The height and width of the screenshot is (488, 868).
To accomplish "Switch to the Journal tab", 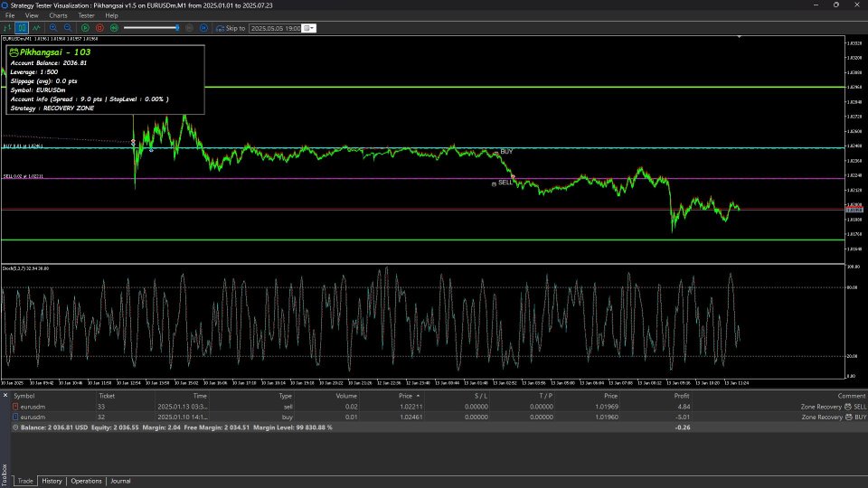I will 120,481.
